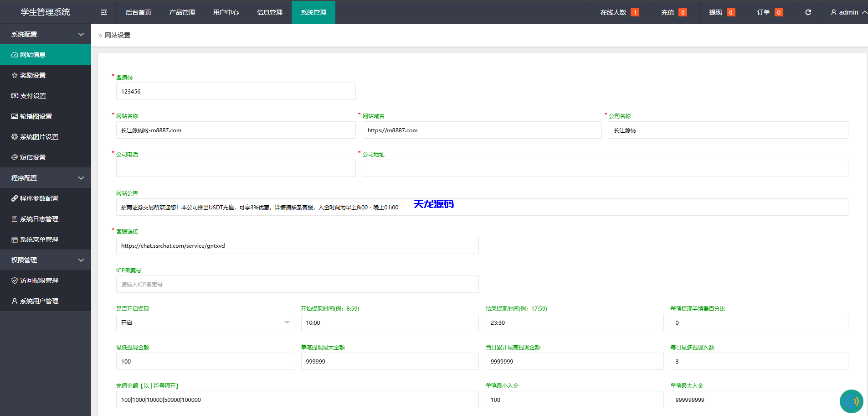
Task: Click the refresh icon in top bar
Action: [x=808, y=12]
